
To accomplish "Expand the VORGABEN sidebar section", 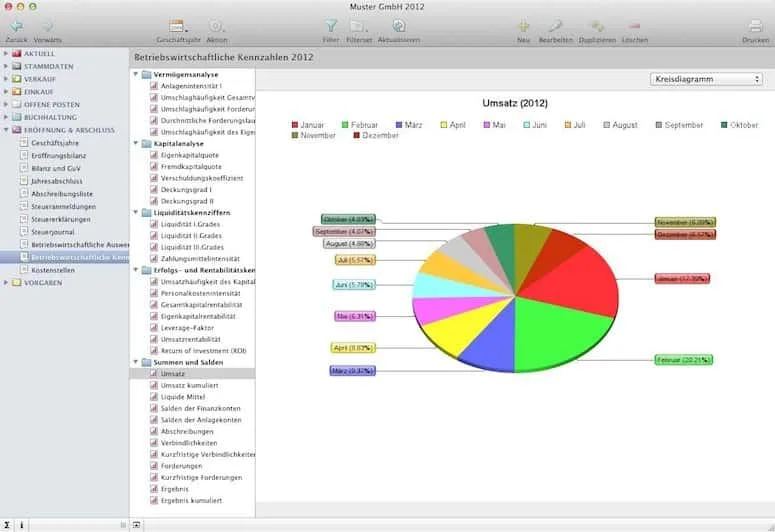I will (5, 283).
